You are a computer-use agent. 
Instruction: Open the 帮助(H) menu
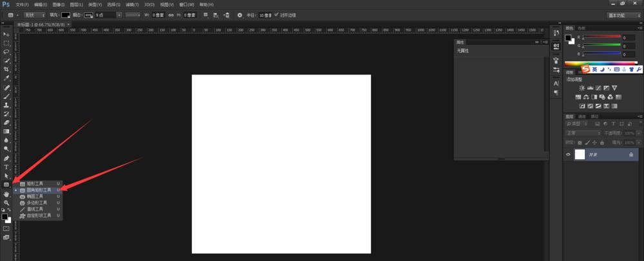[207, 4]
